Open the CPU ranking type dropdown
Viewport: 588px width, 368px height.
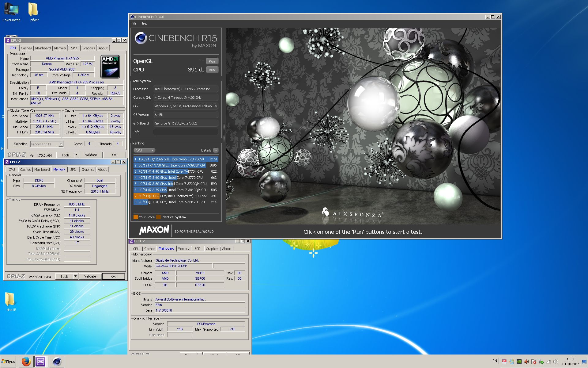tap(144, 150)
